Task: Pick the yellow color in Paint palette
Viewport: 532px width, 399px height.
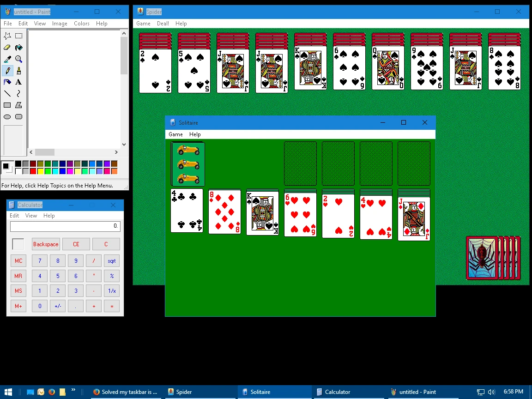Action: [40, 171]
